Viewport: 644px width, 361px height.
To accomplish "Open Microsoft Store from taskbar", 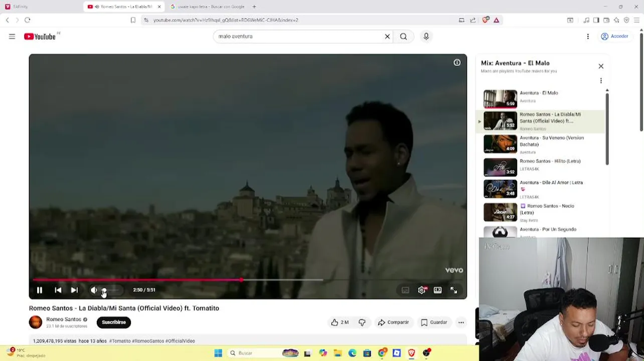I will click(367, 353).
